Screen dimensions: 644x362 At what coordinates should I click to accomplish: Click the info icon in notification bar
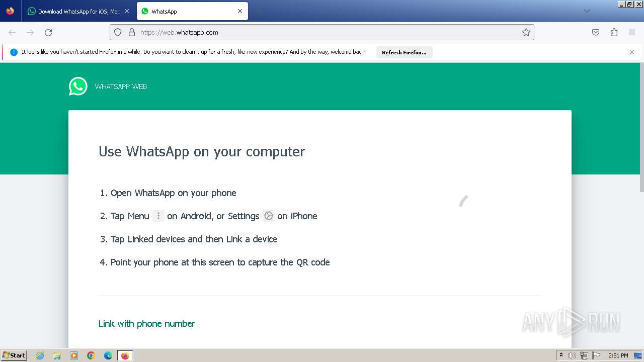[14, 52]
